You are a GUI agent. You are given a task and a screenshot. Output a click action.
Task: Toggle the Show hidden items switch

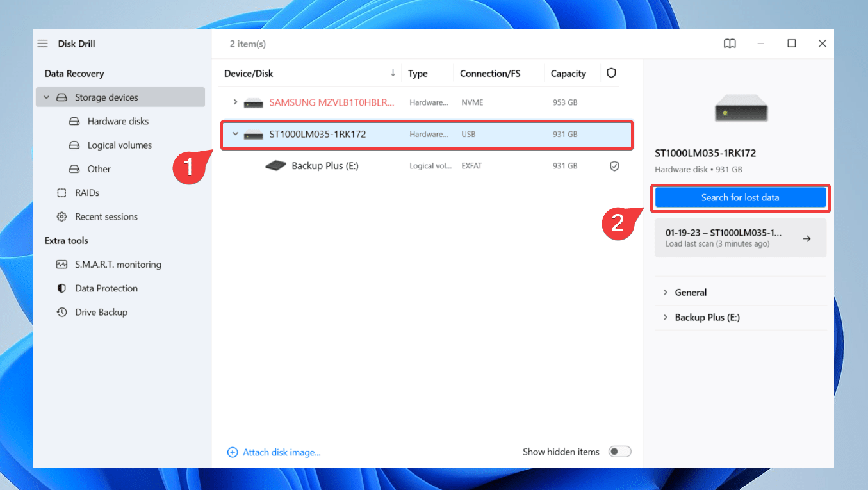click(x=619, y=452)
